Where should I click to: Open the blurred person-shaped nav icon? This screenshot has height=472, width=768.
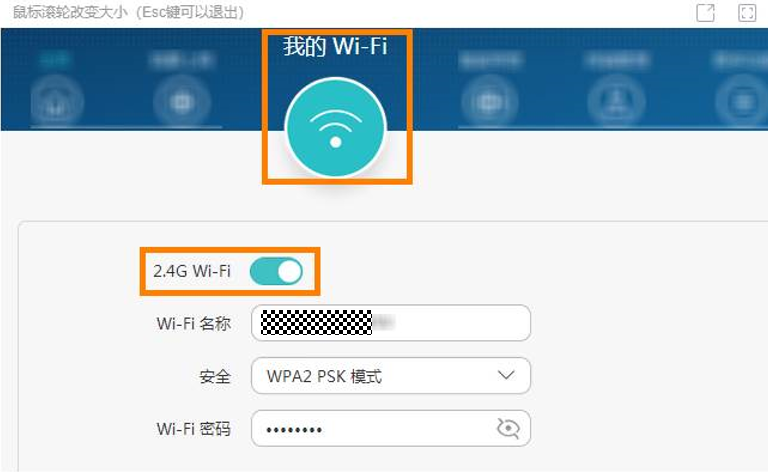(x=617, y=102)
